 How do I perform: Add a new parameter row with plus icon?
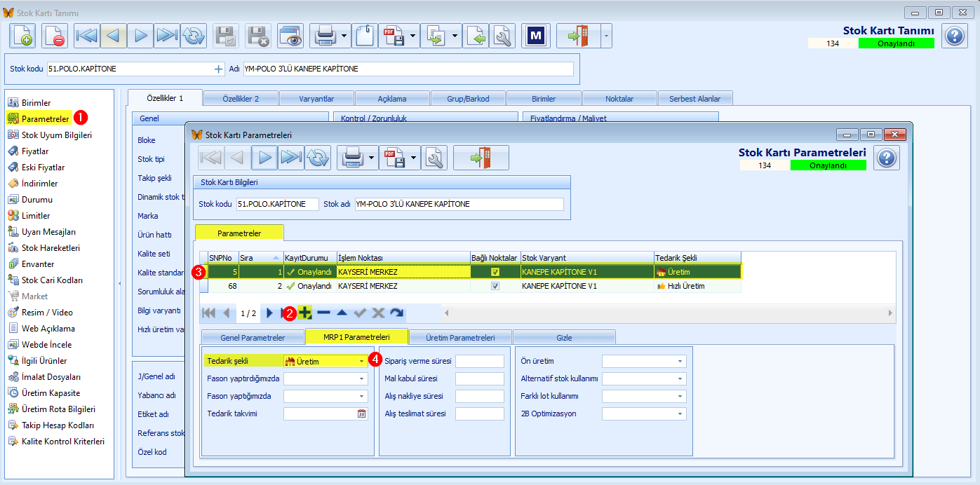click(304, 313)
